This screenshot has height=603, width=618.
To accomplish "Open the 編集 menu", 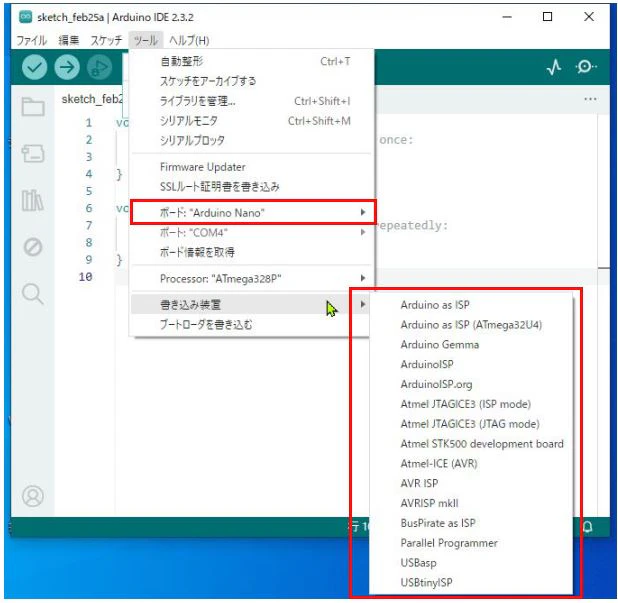I will click(x=69, y=40).
